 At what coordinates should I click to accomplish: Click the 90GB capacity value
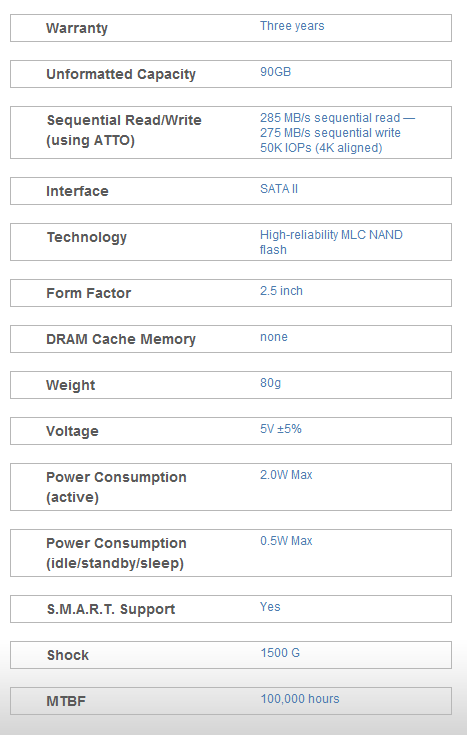275,72
